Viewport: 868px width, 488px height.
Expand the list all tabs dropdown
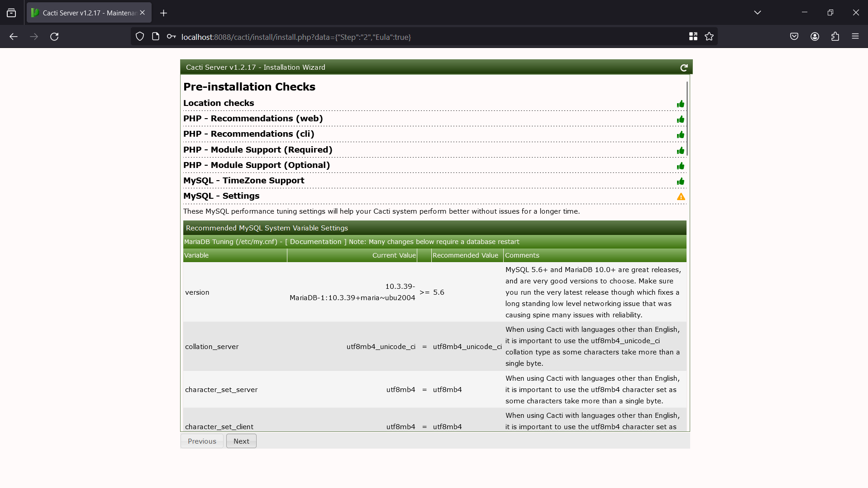(x=758, y=13)
